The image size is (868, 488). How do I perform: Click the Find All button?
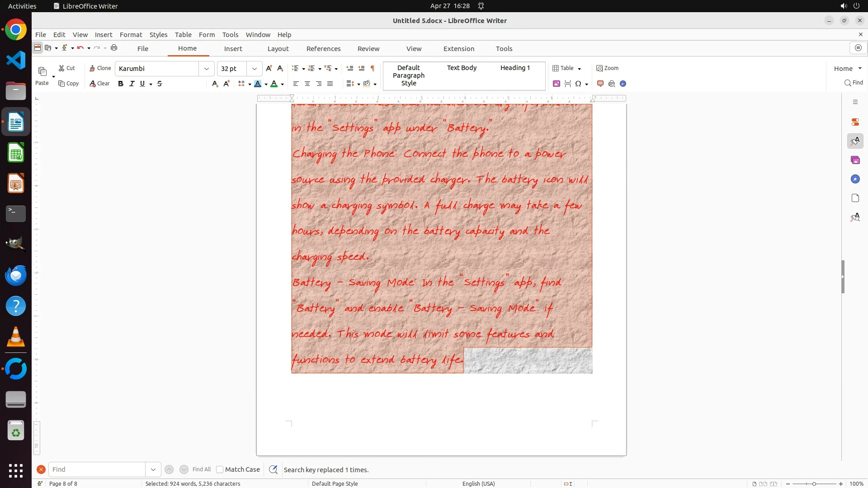(201, 469)
